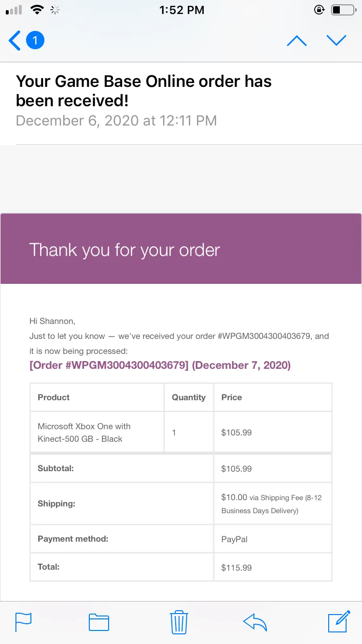Tap the Total amount $115.99

tap(237, 568)
